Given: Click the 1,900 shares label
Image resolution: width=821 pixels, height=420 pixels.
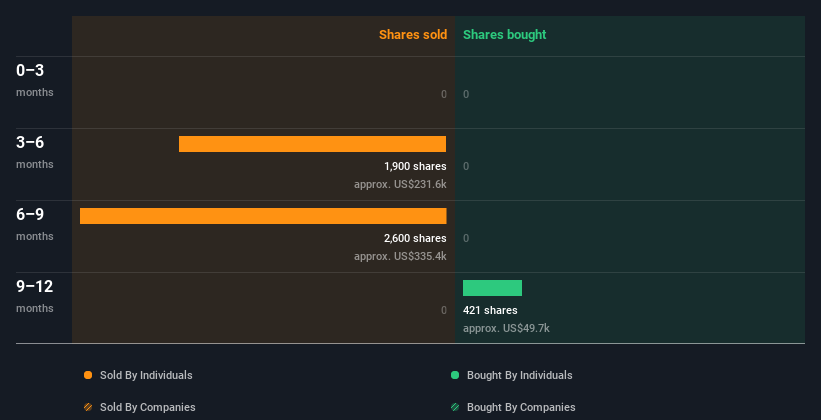Looking at the screenshot, I should (415, 167).
